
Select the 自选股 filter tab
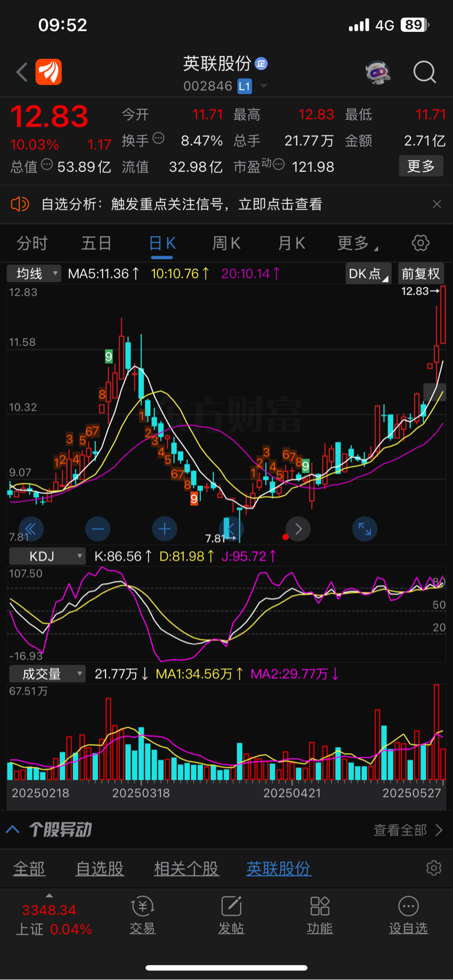[x=100, y=869]
